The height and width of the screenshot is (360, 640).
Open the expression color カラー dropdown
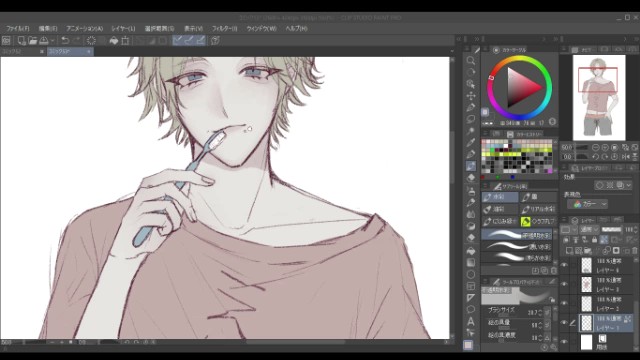(x=587, y=204)
